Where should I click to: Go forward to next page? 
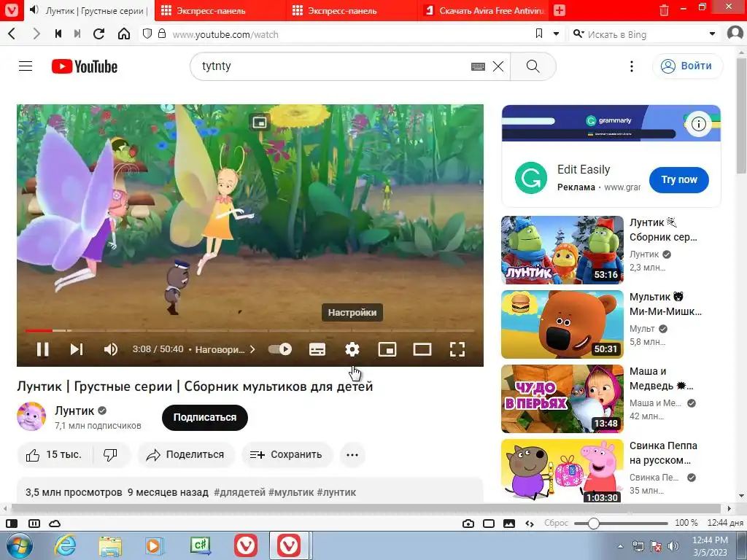point(36,34)
